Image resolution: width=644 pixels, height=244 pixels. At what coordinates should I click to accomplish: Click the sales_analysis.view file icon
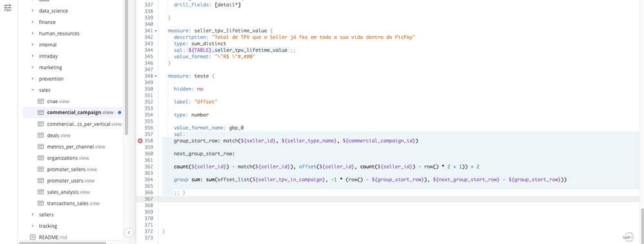tap(41, 192)
